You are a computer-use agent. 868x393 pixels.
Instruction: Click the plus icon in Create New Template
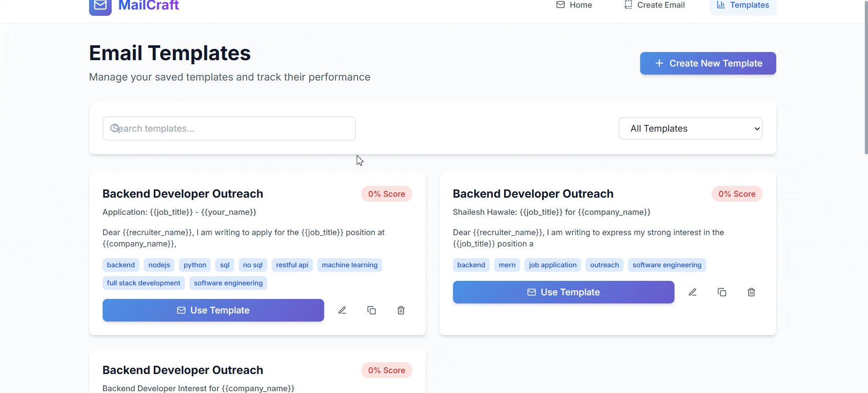coord(660,63)
